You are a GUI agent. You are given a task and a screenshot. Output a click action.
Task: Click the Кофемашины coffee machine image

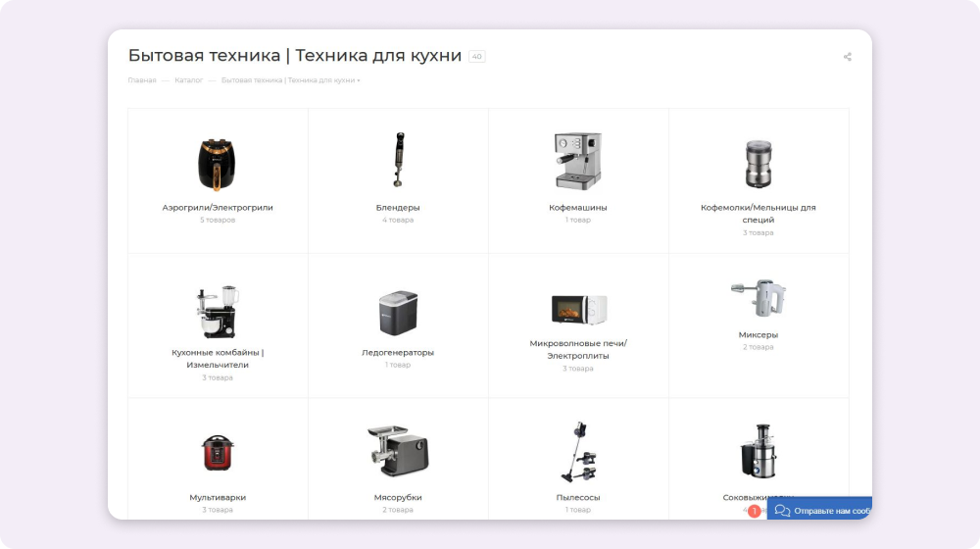(x=578, y=161)
